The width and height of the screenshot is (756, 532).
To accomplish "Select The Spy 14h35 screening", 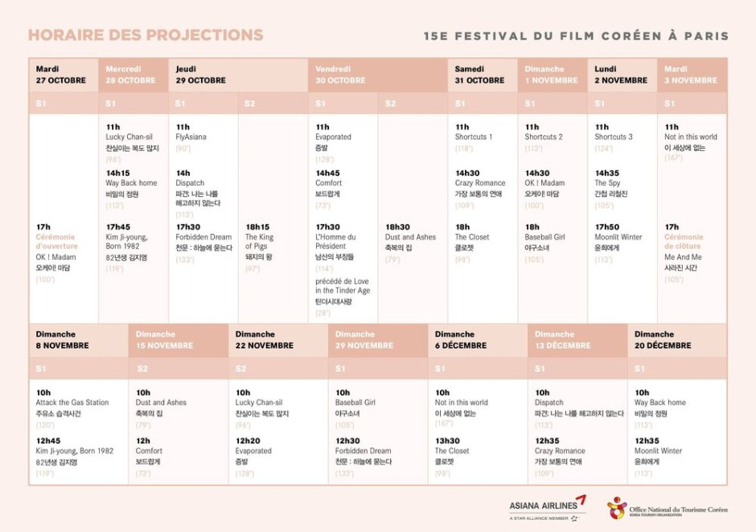I will pyautogui.click(x=608, y=183).
